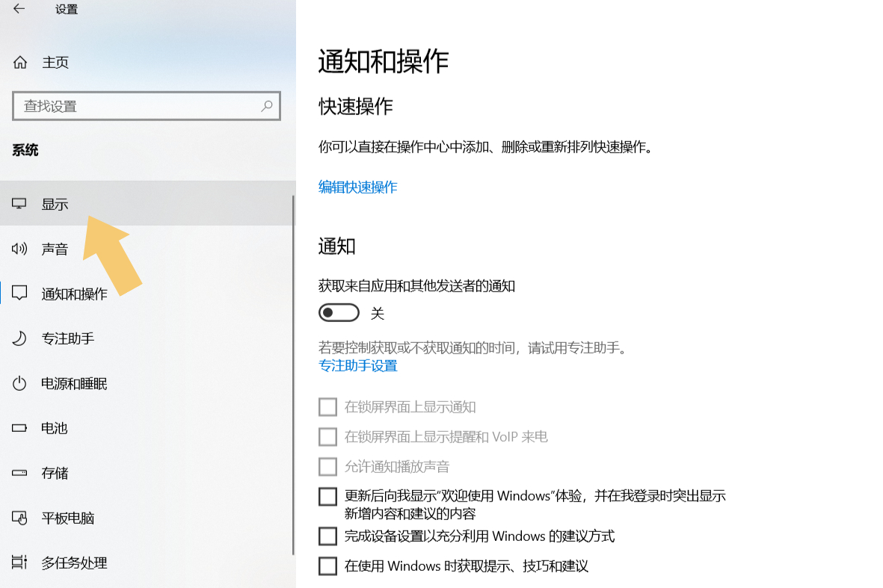Click the 平板电脑 tablet icon
Screen dimensions: 883x588
(18, 518)
